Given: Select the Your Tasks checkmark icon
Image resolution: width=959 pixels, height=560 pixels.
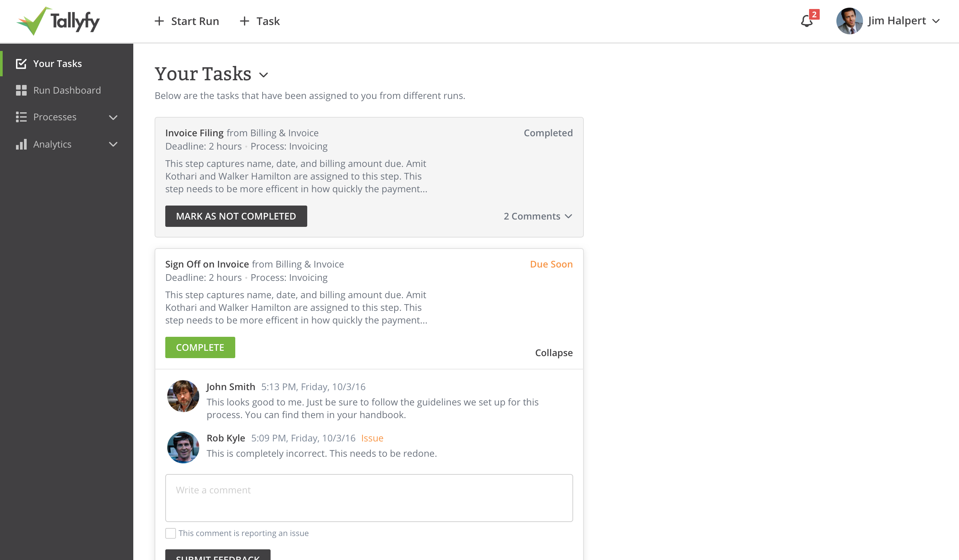Looking at the screenshot, I should tap(21, 63).
